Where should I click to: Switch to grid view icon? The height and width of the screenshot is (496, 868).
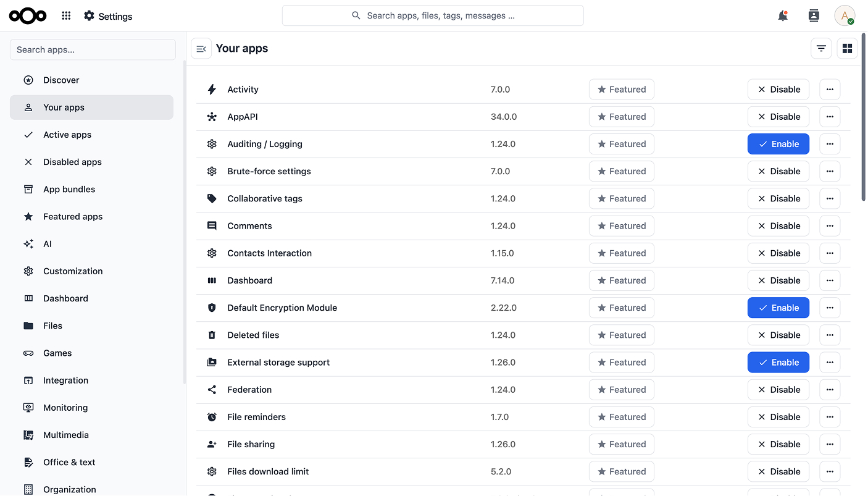[x=847, y=49]
